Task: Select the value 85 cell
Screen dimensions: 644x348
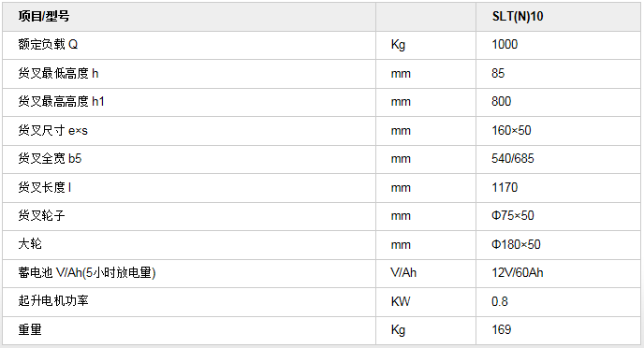Action: coord(558,74)
